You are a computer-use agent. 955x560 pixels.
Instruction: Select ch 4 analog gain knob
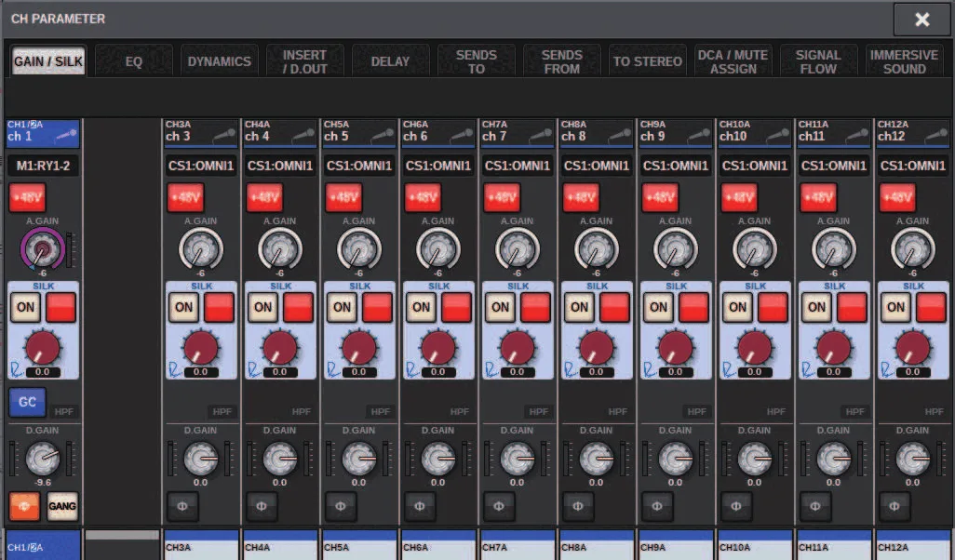coord(279,249)
